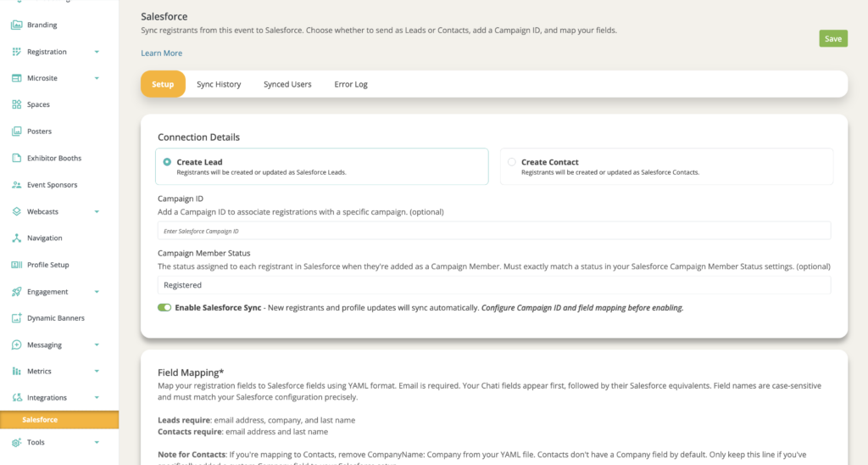Image resolution: width=868 pixels, height=465 pixels.
Task: Click the Dynamic Banners icon
Action: [17, 318]
